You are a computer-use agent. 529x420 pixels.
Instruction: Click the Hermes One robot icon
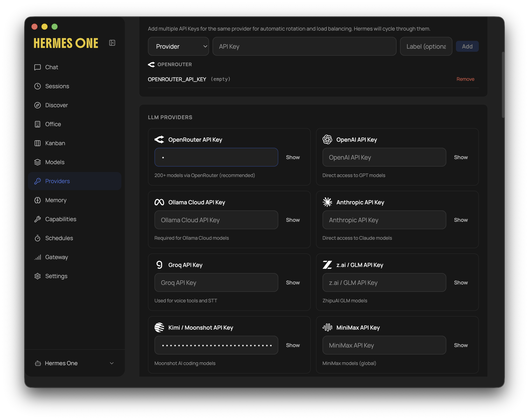38,363
